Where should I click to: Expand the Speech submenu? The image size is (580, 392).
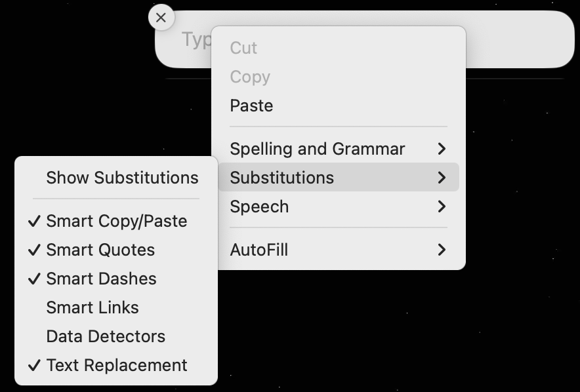tap(259, 206)
